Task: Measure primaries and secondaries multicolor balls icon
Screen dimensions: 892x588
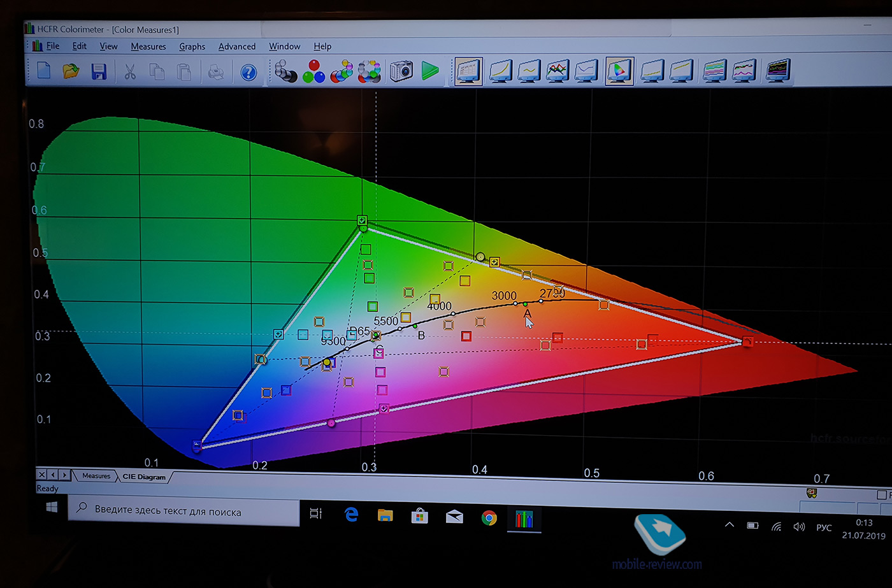Action: [x=342, y=71]
